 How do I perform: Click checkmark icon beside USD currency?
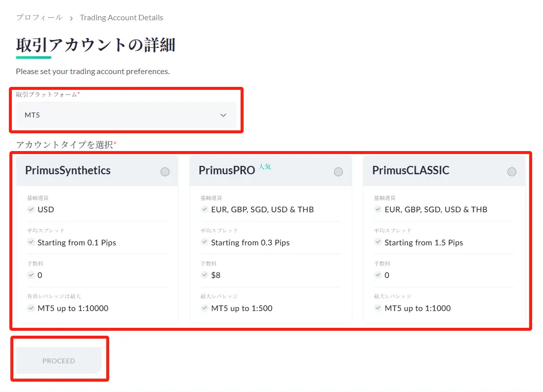[31, 209]
